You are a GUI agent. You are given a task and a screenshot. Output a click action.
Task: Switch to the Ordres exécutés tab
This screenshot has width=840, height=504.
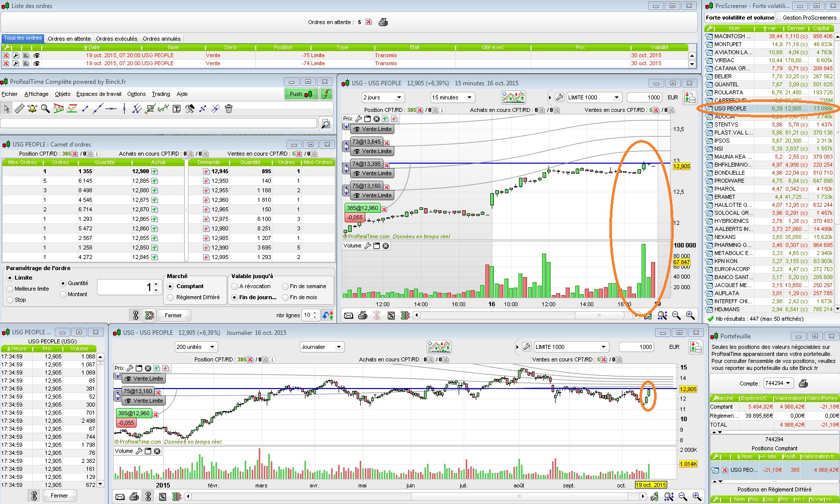coord(117,39)
